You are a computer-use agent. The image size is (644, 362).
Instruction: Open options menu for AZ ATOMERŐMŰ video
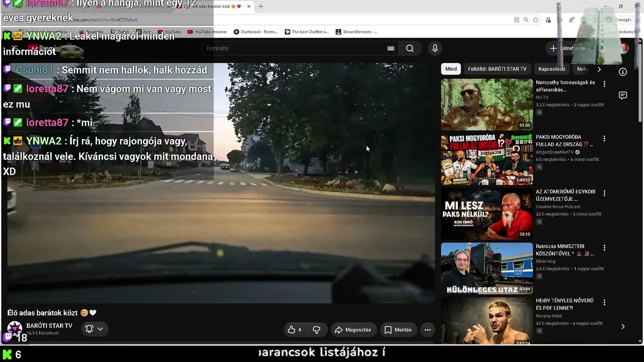pyautogui.click(x=604, y=193)
